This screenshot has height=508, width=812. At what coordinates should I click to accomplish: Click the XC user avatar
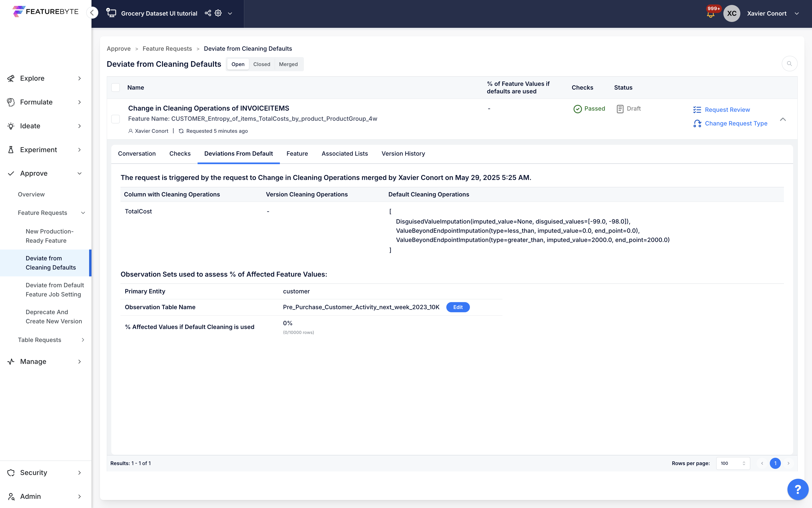[x=732, y=13]
